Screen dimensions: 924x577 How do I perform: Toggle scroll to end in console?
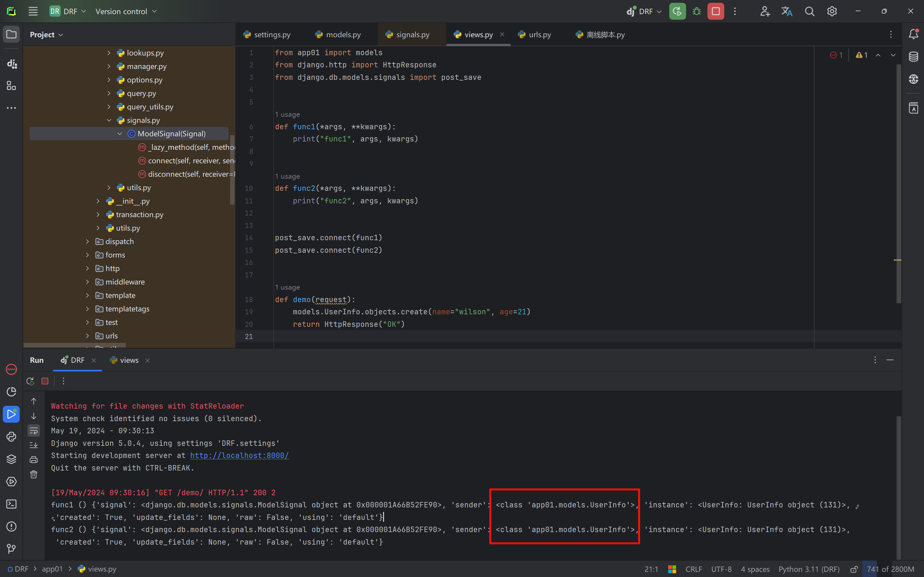pyautogui.click(x=34, y=445)
